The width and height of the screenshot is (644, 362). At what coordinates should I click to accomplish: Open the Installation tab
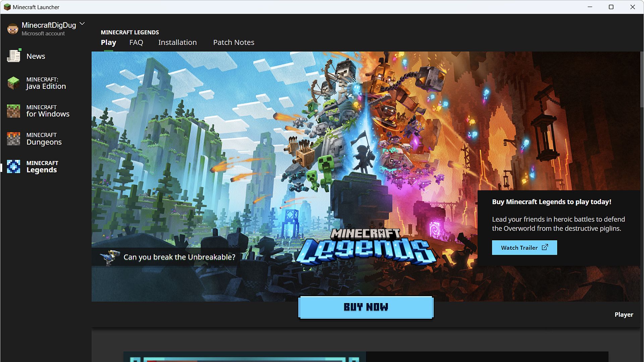[x=177, y=43]
